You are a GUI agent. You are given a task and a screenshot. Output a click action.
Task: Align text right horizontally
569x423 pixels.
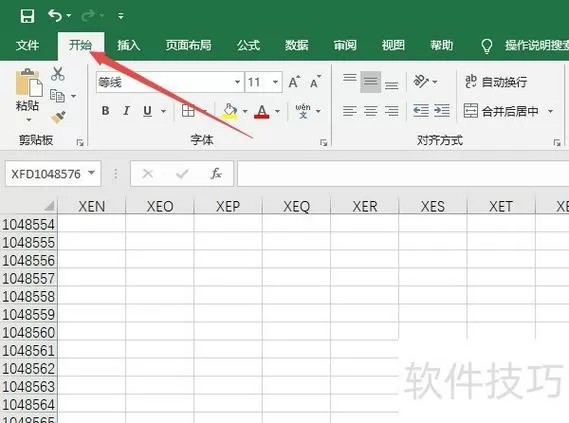click(x=392, y=111)
